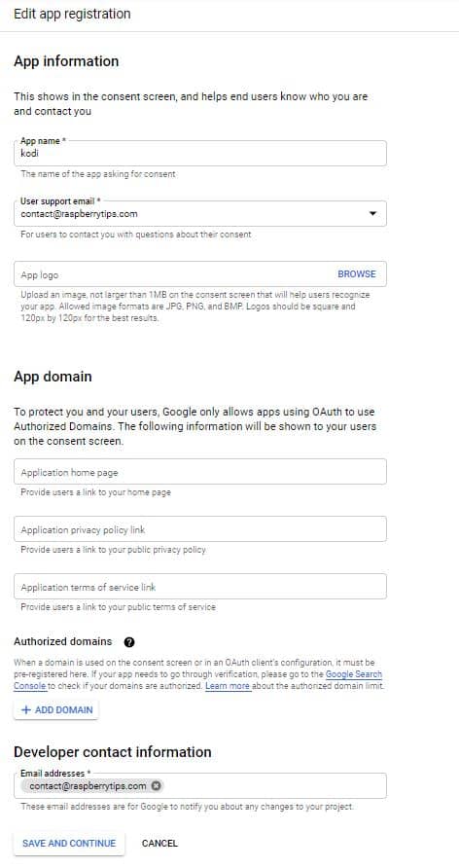The width and height of the screenshot is (459, 868).
Task: Click SAVE AND CONTINUE
Action: click(x=69, y=844)
